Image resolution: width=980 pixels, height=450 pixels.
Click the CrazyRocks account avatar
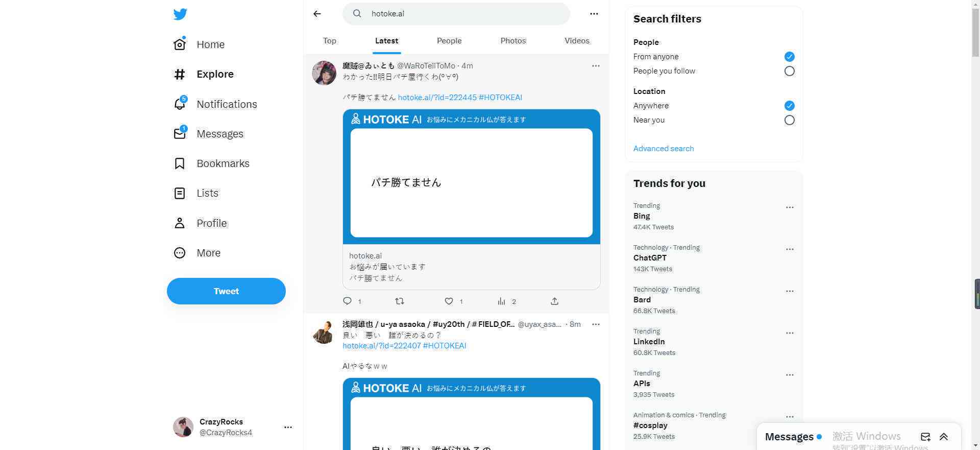(183, 427)
